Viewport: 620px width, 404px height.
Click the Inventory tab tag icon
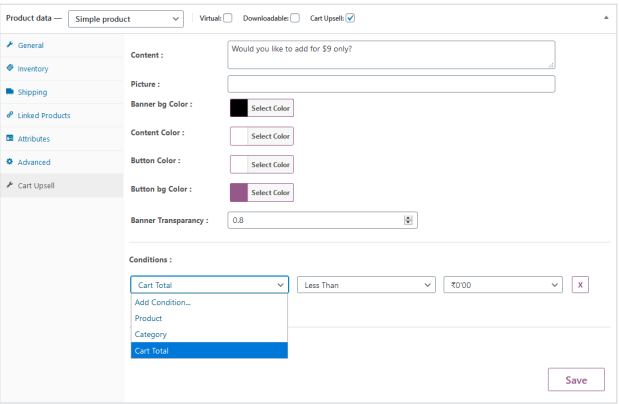point(10,68)
